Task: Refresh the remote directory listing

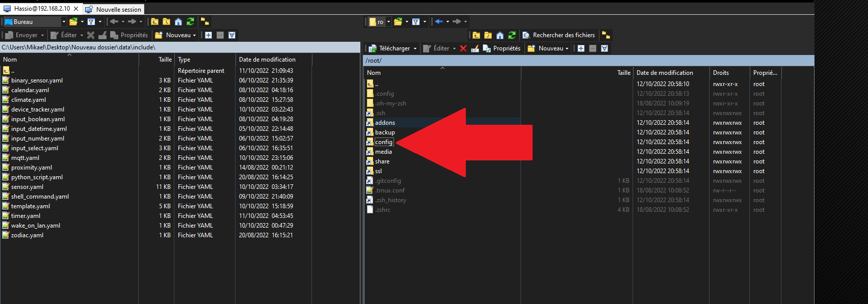Action: 512,35
